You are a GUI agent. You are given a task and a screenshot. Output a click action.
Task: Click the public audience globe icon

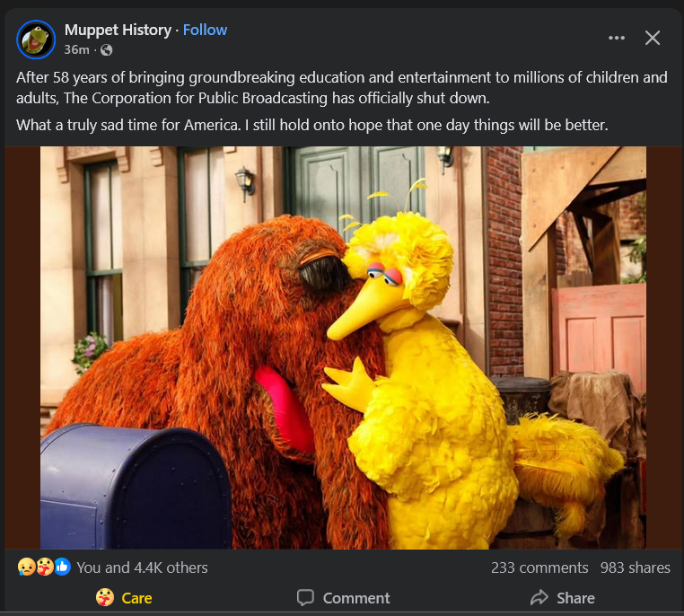tap(107, 49)
